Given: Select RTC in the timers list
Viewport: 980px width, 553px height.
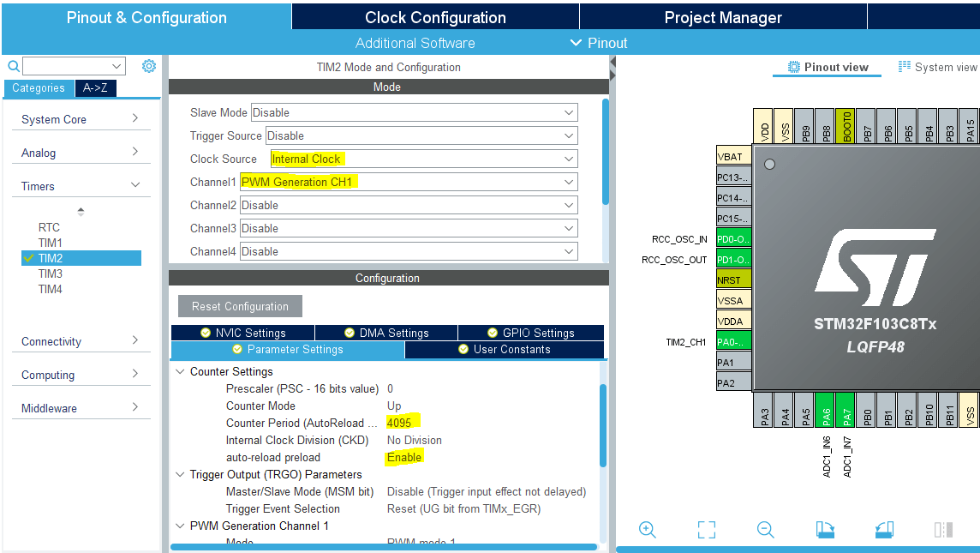Looking at the screenshot, I should pos(49,227).
